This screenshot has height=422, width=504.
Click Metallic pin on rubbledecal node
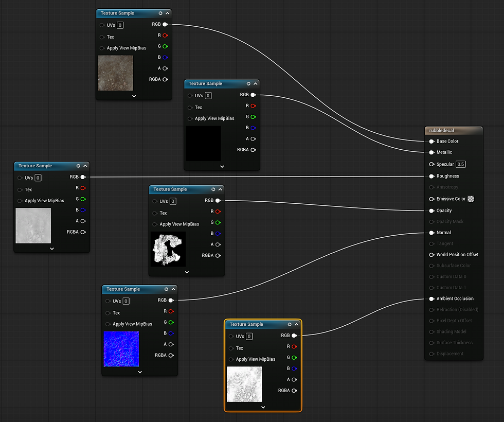point(431,152)
